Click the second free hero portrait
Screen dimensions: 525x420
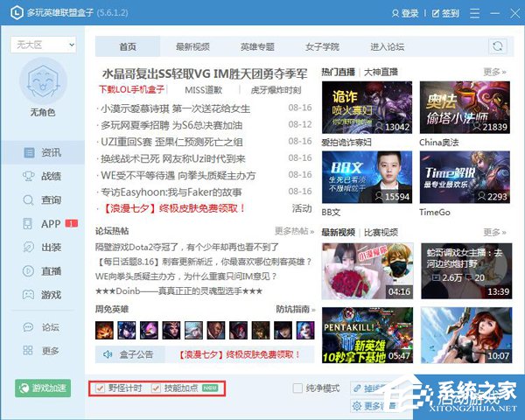pos(127,330)
